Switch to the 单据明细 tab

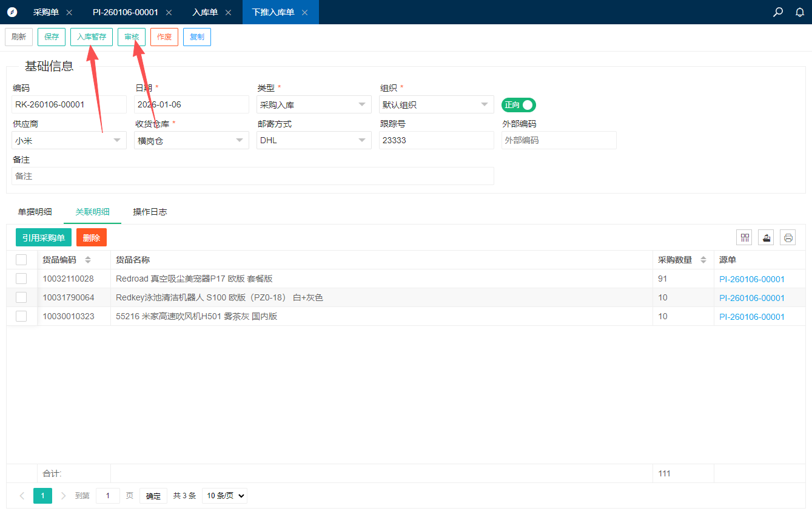(x=35, y=212)
